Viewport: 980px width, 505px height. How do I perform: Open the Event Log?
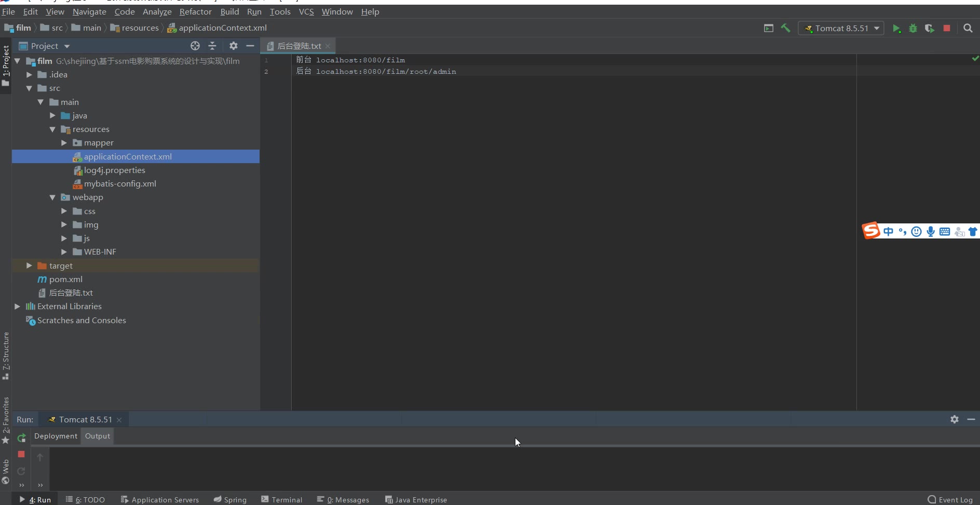pyautogui.click(x=950, y=499)
